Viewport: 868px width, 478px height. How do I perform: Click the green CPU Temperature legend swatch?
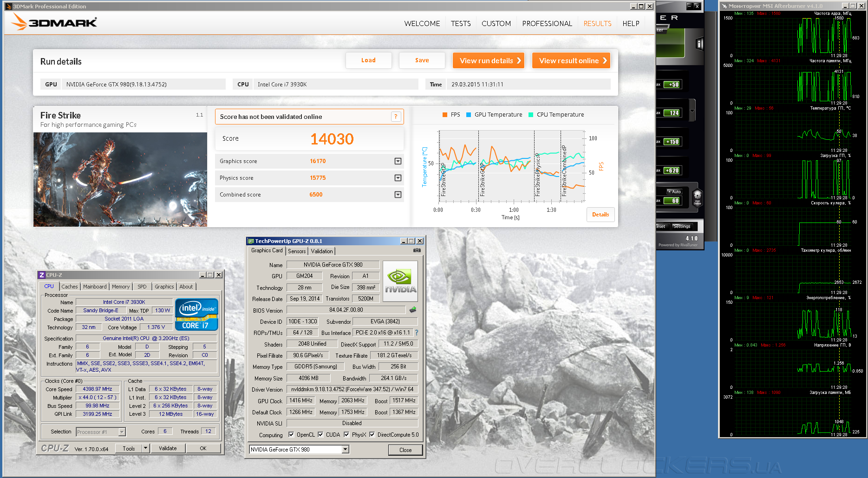531,115
